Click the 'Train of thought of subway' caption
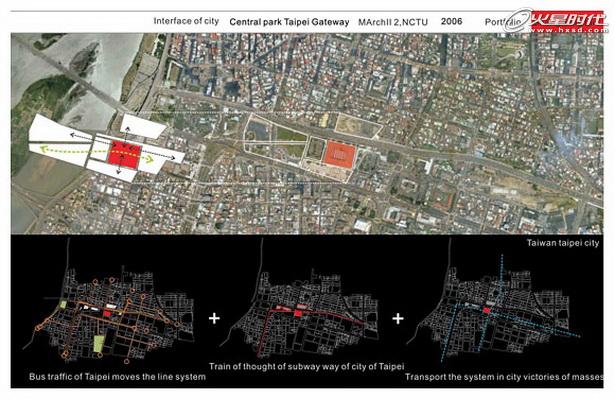 click(306, 366)
